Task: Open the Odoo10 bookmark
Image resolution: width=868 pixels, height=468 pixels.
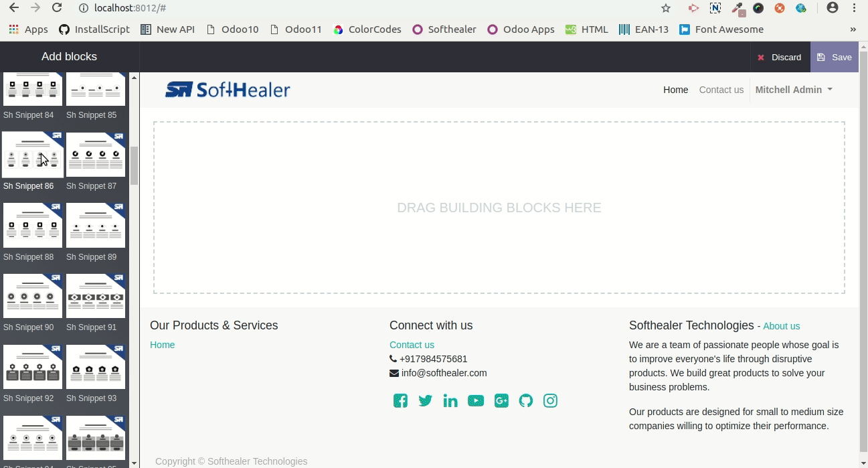Action: click(232, 29)
